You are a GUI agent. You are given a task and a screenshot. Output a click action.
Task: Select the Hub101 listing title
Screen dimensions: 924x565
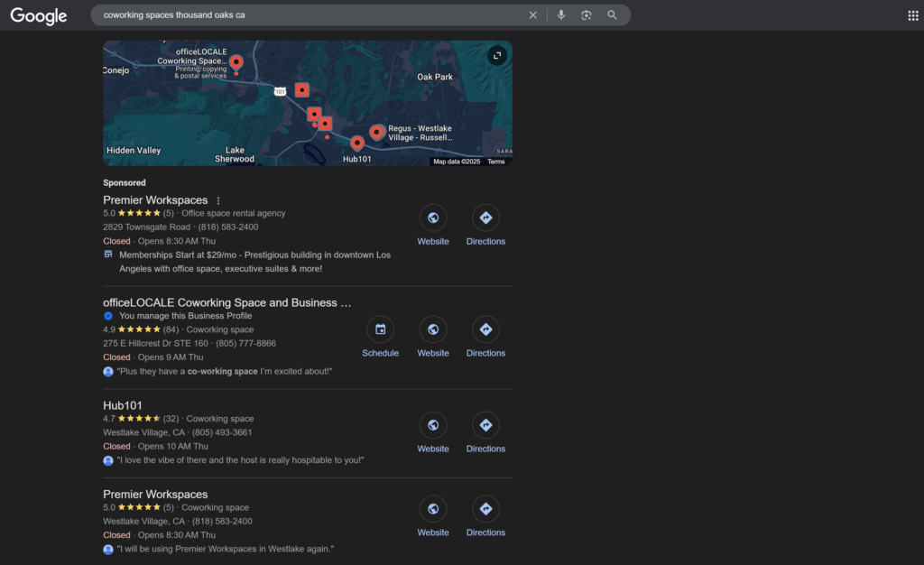click(x=123, y=406)
